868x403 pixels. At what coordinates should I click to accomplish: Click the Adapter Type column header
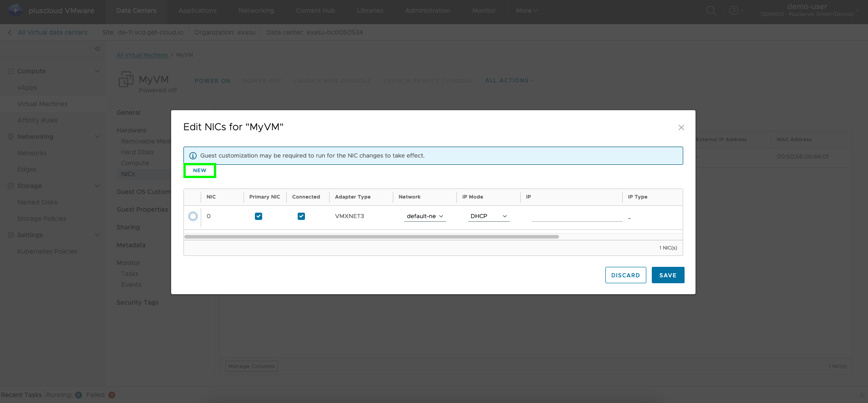coord(353,197)
